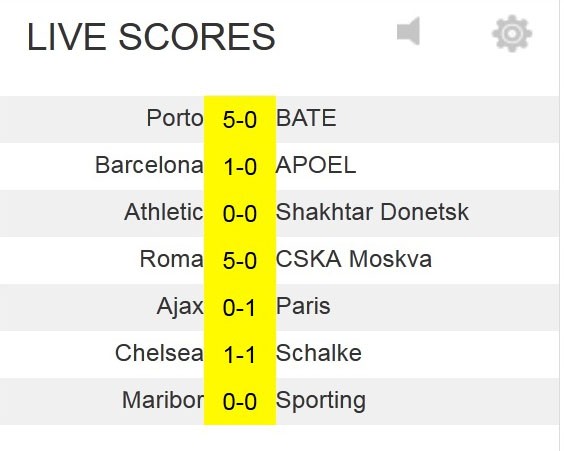Open the Athletic 0-0 Shakhtar score
Screen dimensions: 564x451
click(240, 214)
